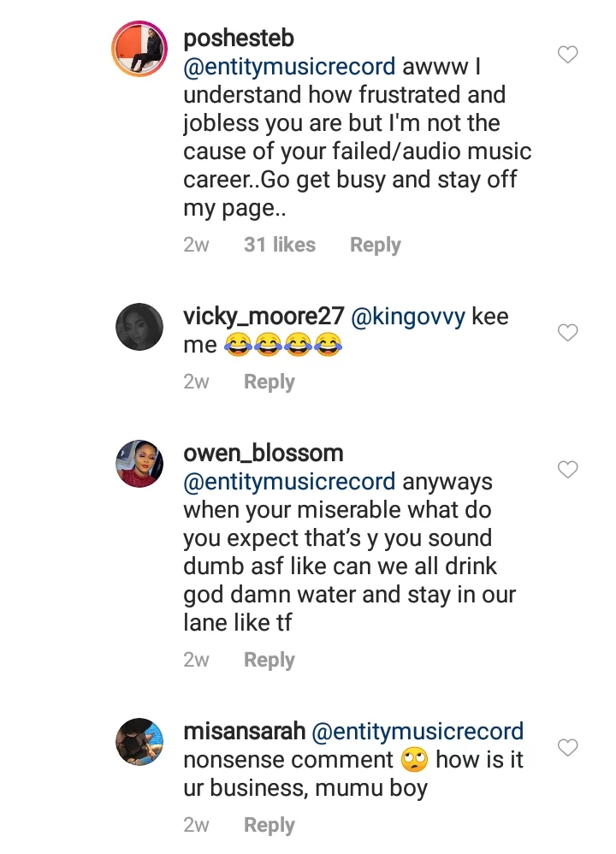
Task: Reply to misansarah's comment
Action: tap(269, 825)
